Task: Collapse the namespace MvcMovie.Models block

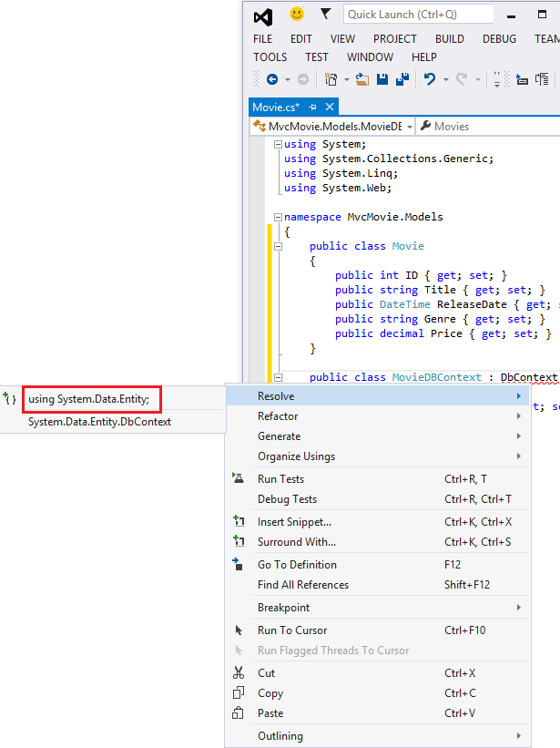Action: [278, 218]
